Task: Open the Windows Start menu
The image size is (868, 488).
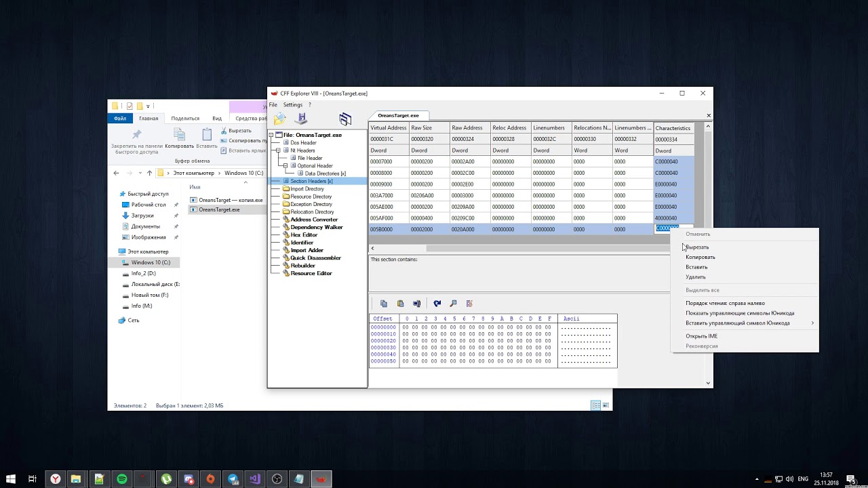Action: pos(12,479)
